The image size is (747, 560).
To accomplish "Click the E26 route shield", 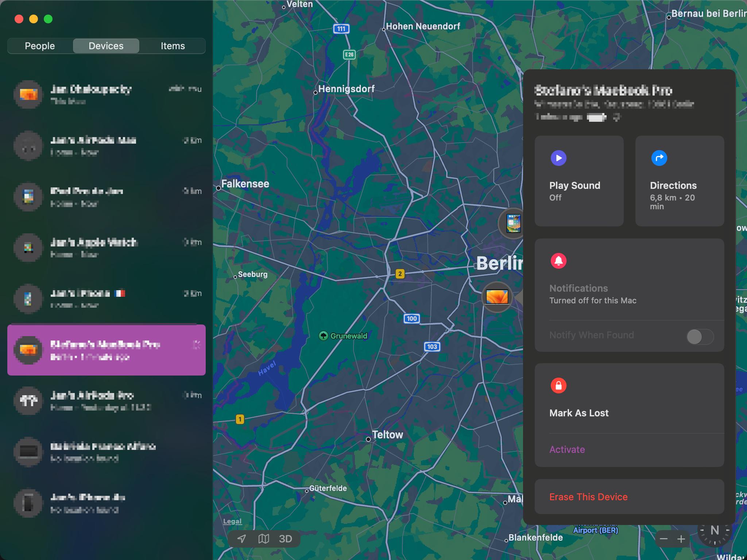I will pos(349,55).
